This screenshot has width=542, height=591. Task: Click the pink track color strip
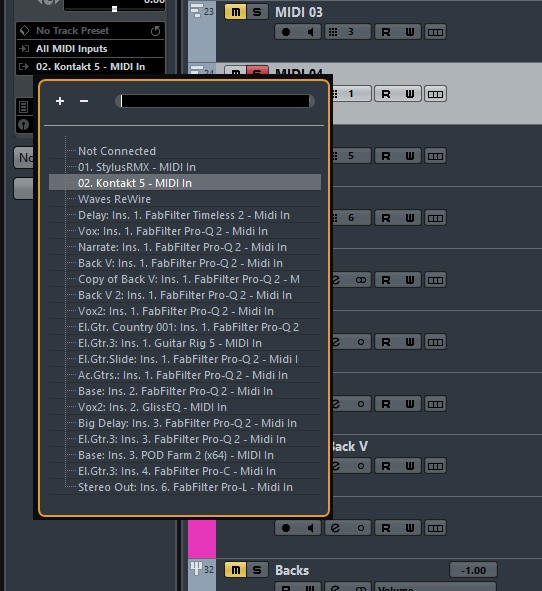(202, 538)
